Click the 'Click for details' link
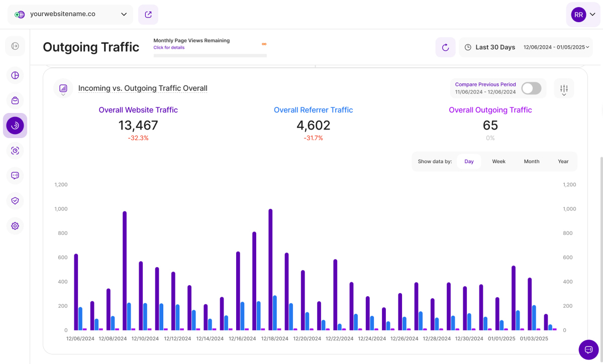 [x=169, y=48]
